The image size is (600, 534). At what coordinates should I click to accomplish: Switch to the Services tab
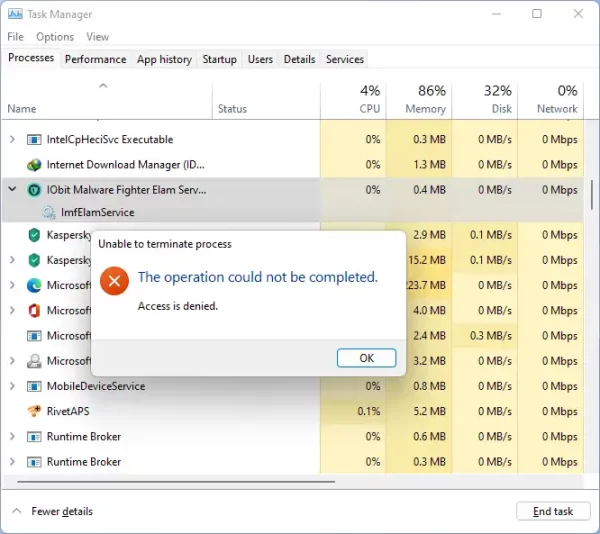coord(345,59)
